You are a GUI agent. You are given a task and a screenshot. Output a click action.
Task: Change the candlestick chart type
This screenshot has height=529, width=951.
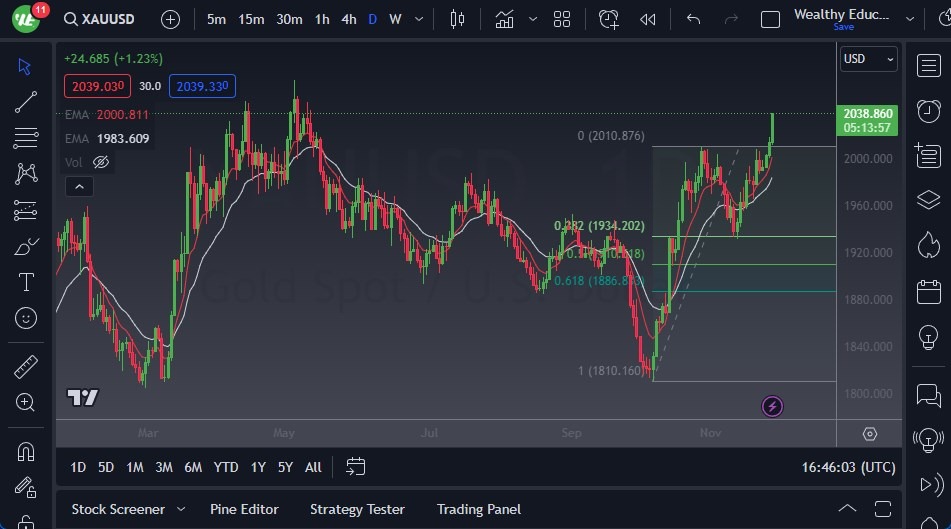(x=457, y=19)
